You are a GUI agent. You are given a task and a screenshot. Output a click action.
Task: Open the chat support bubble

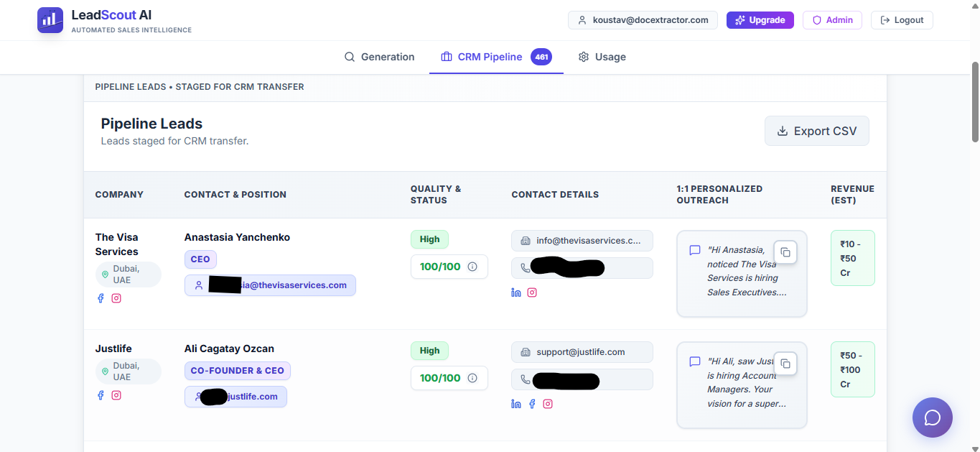932,417
